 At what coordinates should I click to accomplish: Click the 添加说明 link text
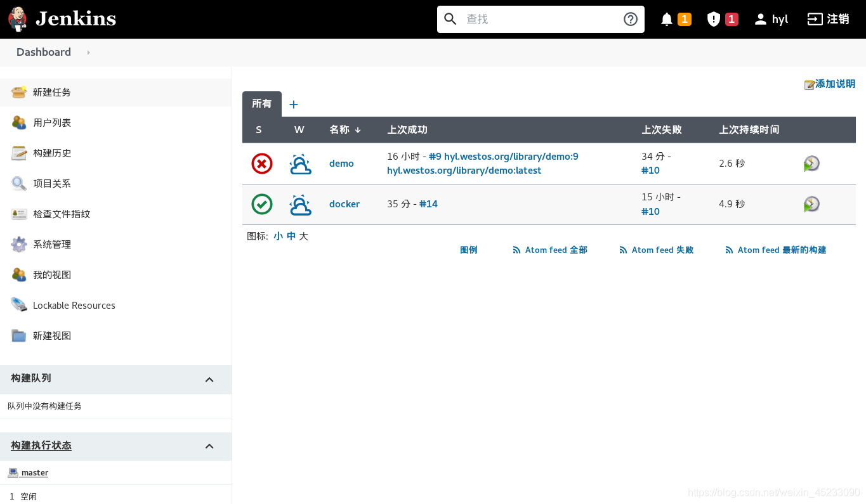coord(835,84)
